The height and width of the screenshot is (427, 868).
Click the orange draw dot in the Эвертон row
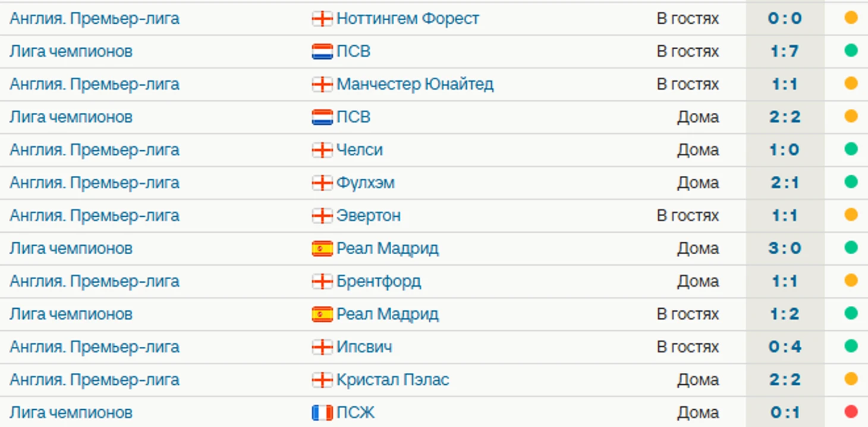(x=851, y=214)
